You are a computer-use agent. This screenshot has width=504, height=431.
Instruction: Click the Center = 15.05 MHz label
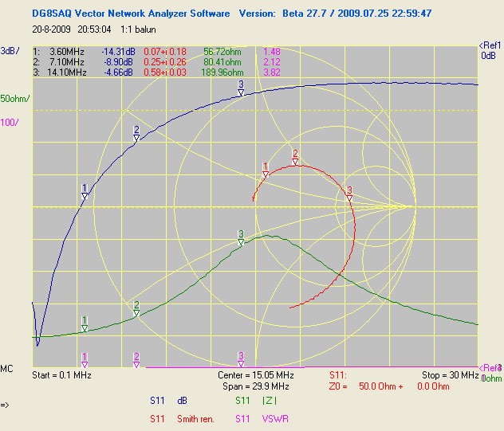tap(256, 374)
